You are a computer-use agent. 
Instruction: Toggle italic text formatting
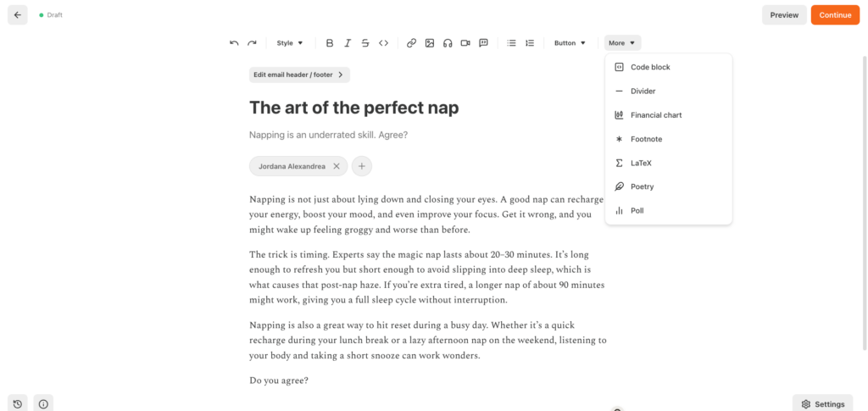click(x=348, y=43)
